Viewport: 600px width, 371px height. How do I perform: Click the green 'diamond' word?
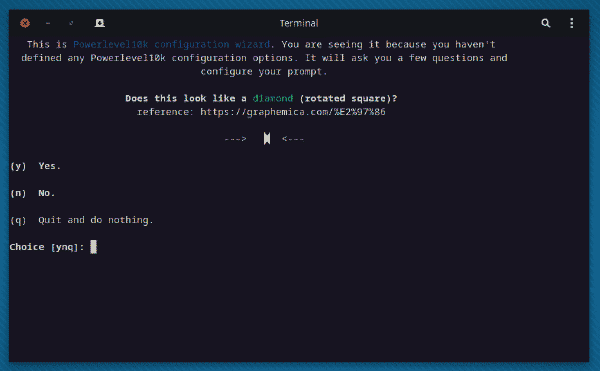(273, 98)
